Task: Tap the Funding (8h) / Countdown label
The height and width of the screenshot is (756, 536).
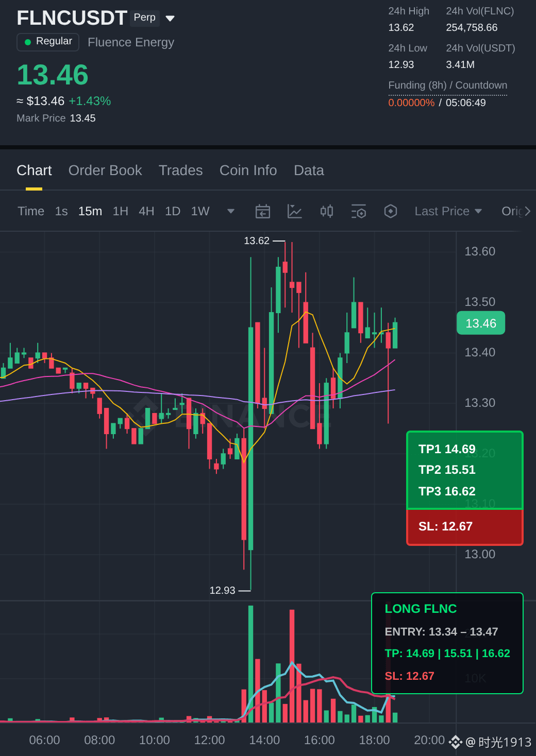Action: [x=448, y=85]
